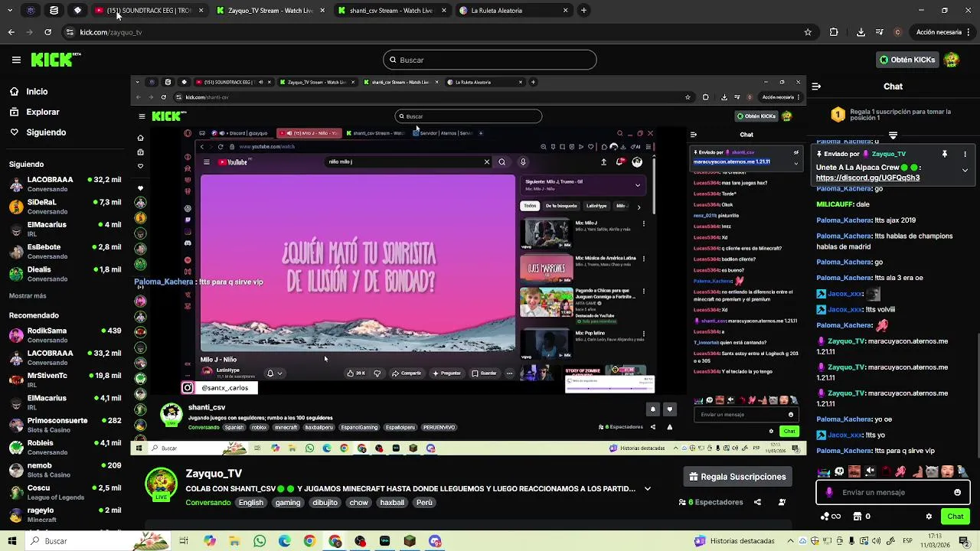This screenshot has width=980, height=551.
Task: Click the English tag
Action: 250,503
